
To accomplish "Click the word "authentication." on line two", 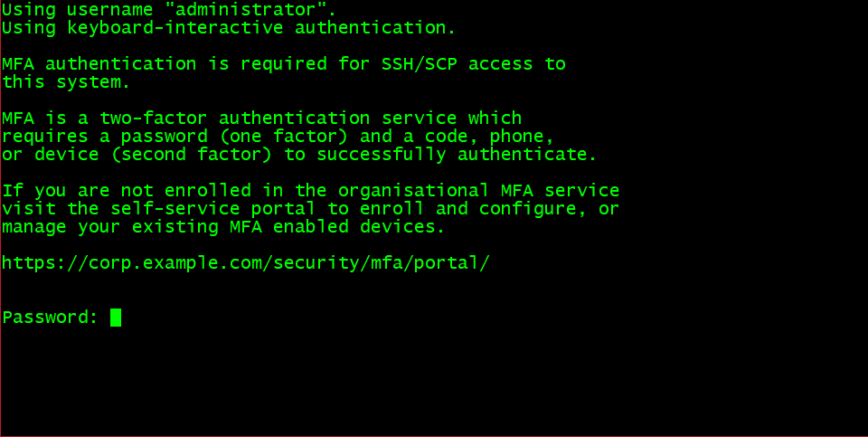I will [375, 28].
